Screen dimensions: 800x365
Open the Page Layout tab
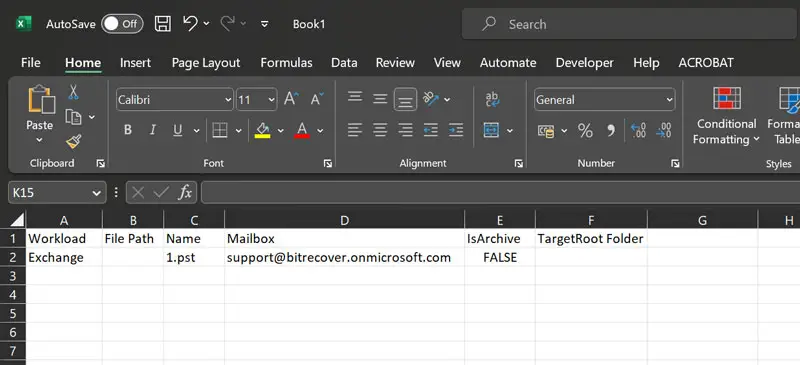pos(206,63)
